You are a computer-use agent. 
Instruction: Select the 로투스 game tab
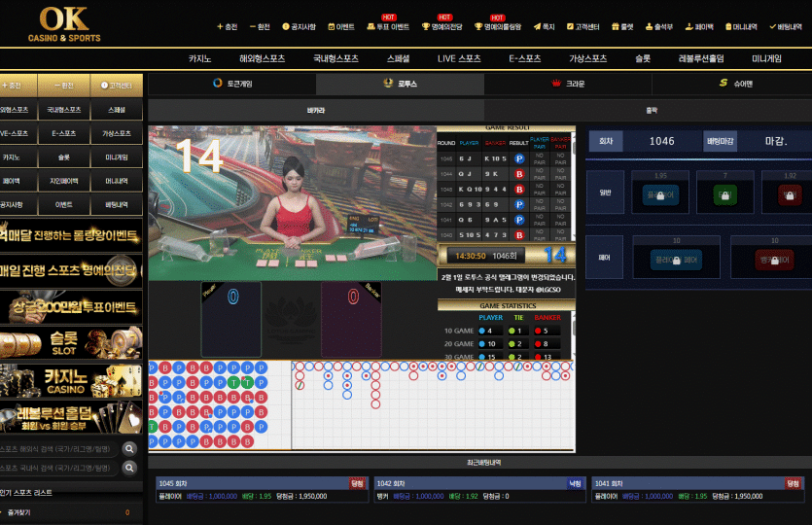tap(401, 84)
